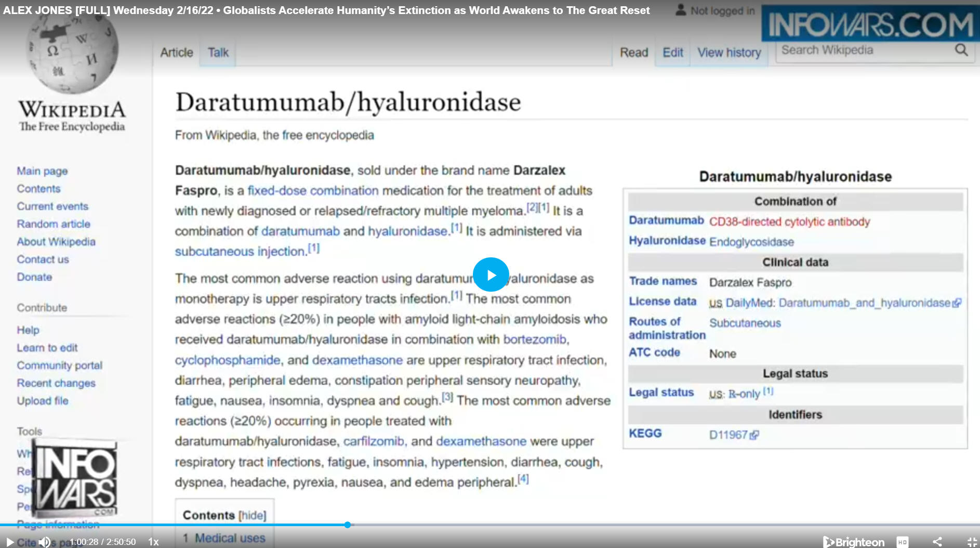The width and height of the screenshot is (980, 548).
Task: Click the CD38-directed cytolytic antibody red link
Action: pos(789,222)
